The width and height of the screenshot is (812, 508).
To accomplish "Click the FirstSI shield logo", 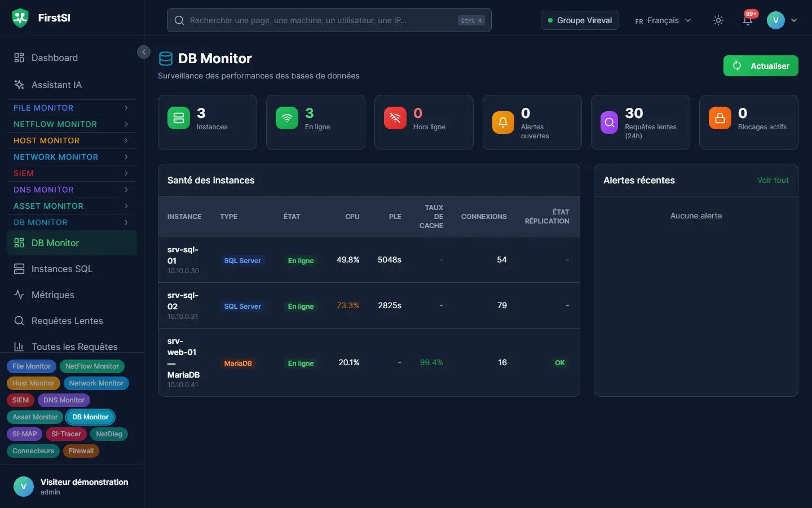I will click(x=20, y=18).
